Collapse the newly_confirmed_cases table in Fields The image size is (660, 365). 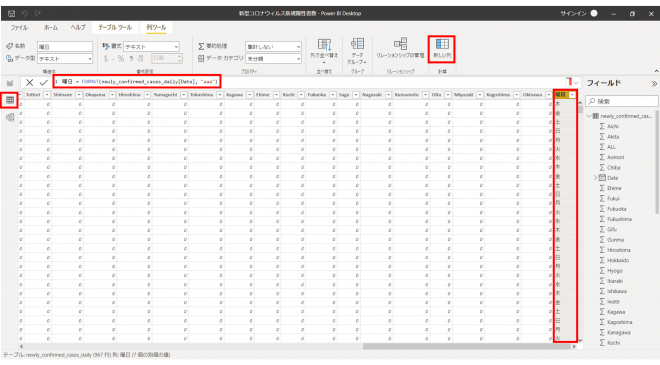click(589, 116)
